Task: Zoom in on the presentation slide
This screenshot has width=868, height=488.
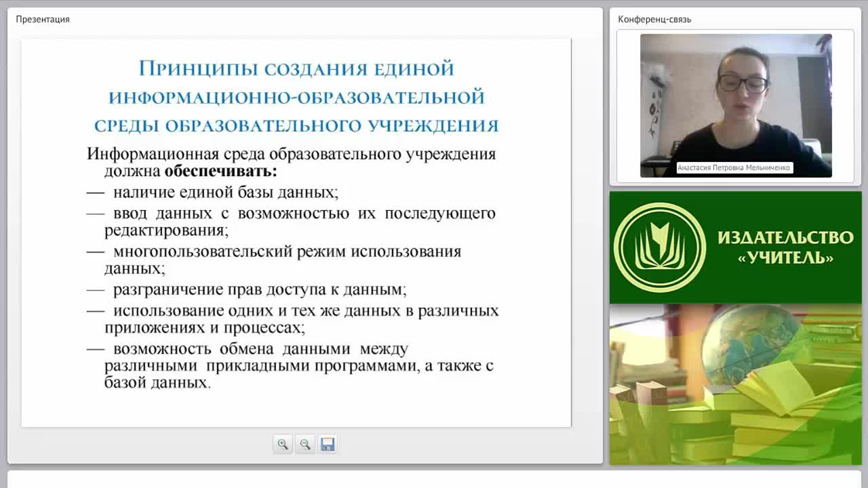Action: tap(283, 445)
